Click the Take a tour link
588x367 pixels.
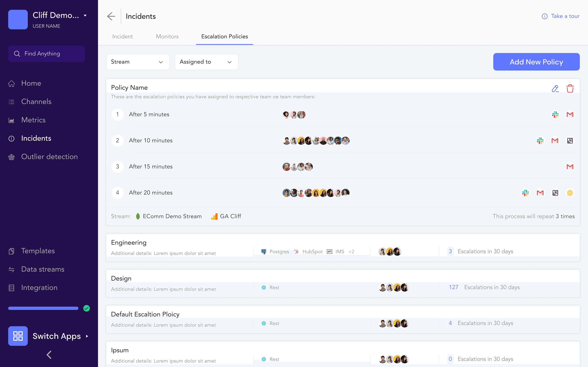point(561,16)
